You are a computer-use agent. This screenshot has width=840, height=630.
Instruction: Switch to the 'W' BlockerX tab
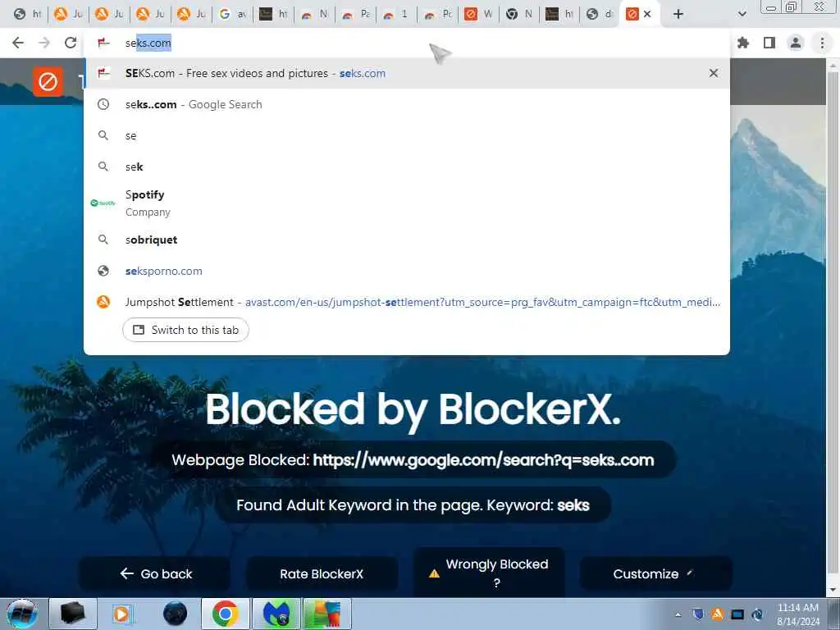(478, 15)
